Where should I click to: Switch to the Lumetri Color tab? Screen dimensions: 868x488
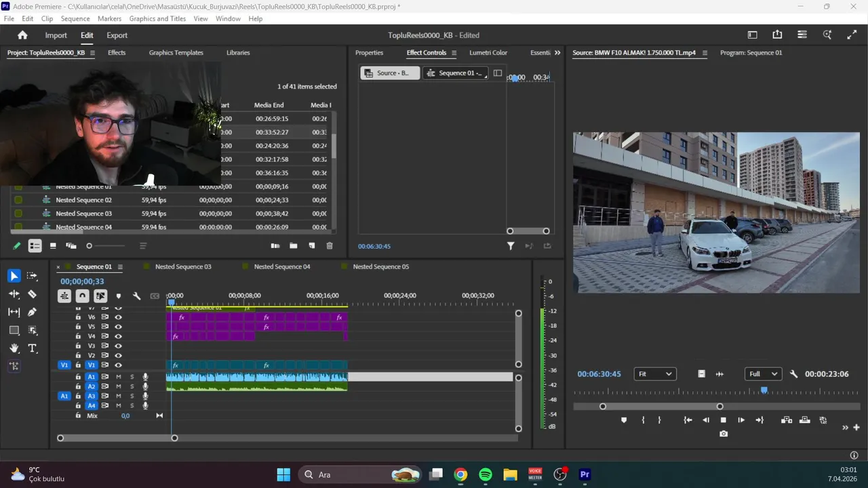pyautogui.click(x=488, y=53)
